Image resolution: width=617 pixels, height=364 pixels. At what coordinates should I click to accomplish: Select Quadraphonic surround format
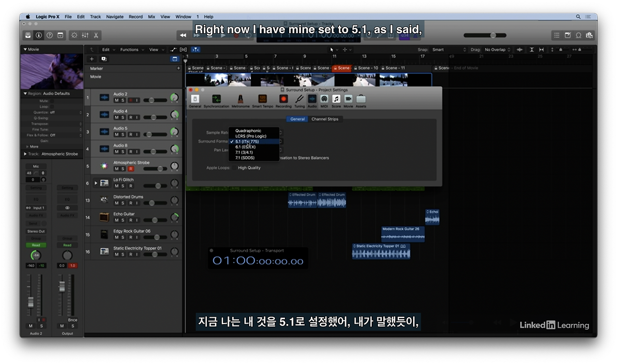[254, 130]
